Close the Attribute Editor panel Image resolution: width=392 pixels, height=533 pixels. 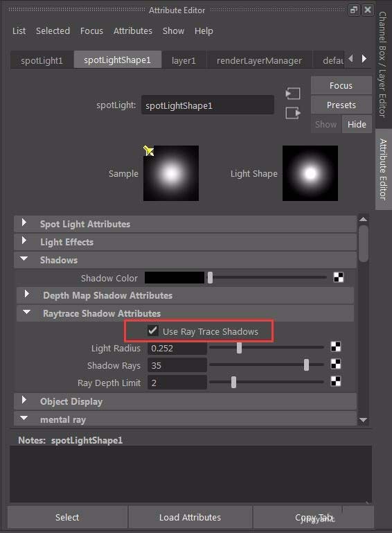pos(368,10)
